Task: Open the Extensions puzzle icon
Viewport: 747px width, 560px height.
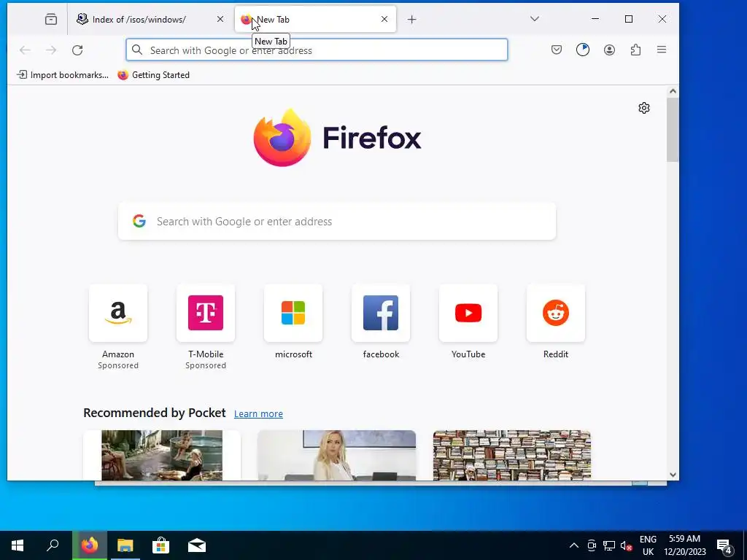Action: (x=635, y=50)
